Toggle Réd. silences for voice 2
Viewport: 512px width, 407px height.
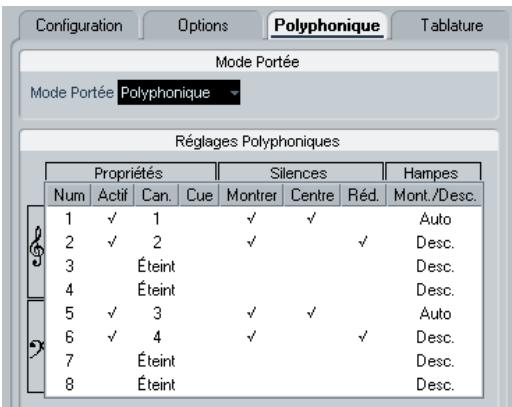(363, 242)
